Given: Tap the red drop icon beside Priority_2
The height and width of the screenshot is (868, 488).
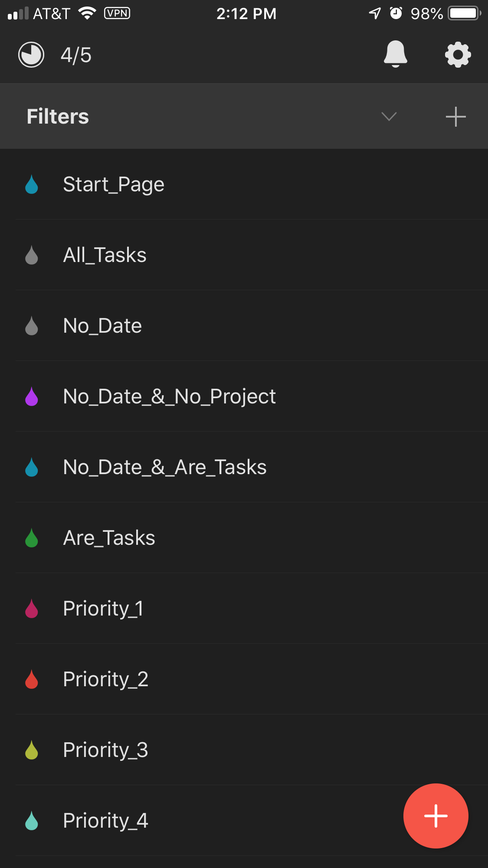Looking at the screenshot, I should point(32,679).
